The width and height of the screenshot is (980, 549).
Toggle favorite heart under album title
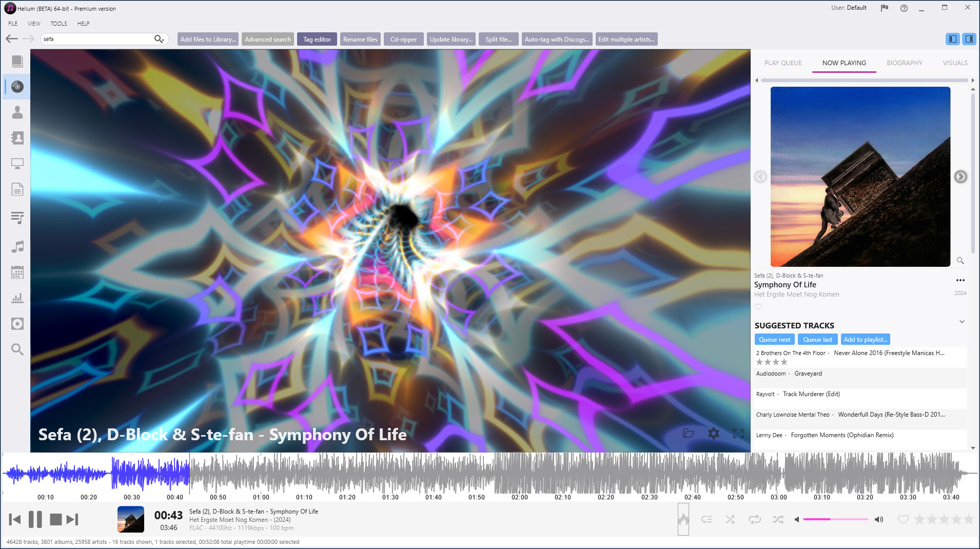coord(758,306)
